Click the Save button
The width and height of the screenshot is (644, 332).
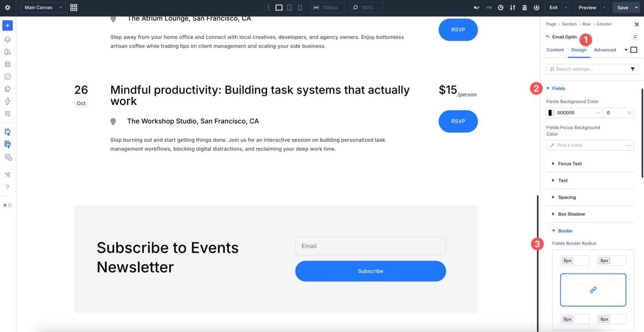623,8
